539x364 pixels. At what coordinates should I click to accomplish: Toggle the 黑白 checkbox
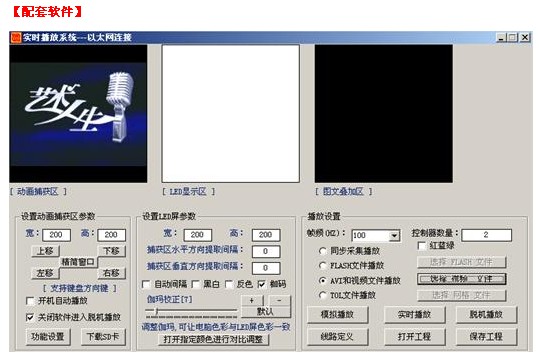(196, 284)
